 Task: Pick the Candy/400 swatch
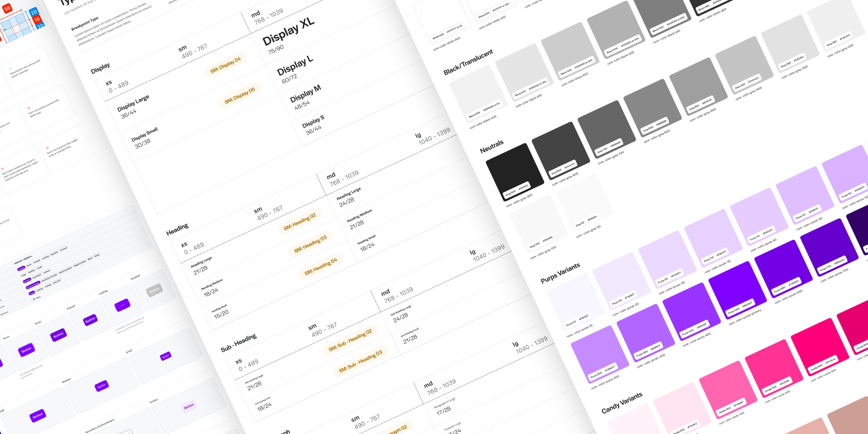pos(774,368)
